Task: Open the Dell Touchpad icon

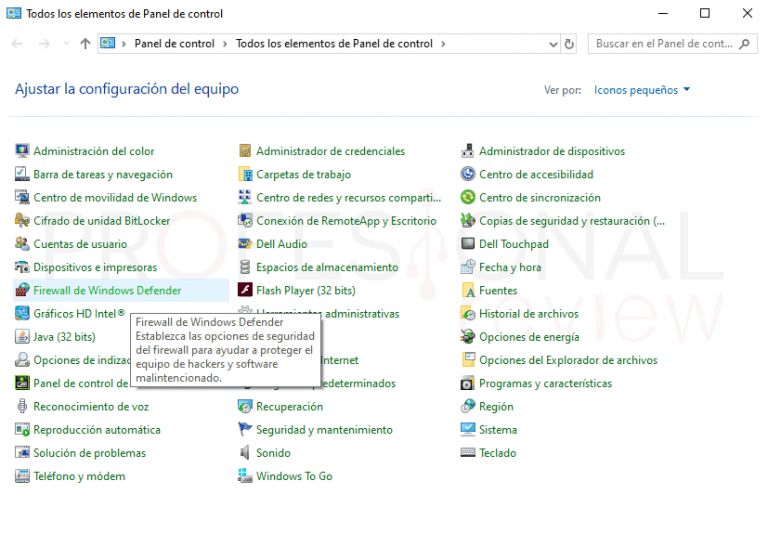Action: 468,243
